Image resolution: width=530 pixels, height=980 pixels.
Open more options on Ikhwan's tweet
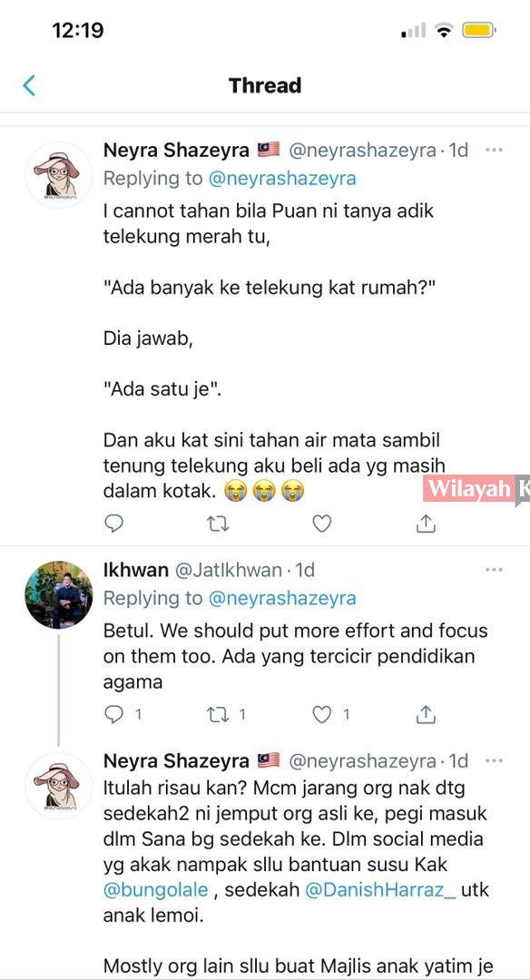coord(494,570)
